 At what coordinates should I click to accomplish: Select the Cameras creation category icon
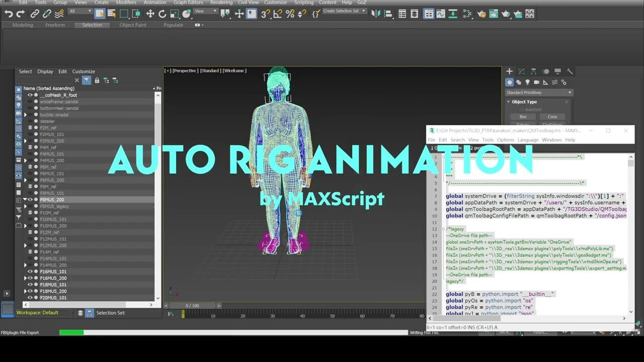click(536, 82)
